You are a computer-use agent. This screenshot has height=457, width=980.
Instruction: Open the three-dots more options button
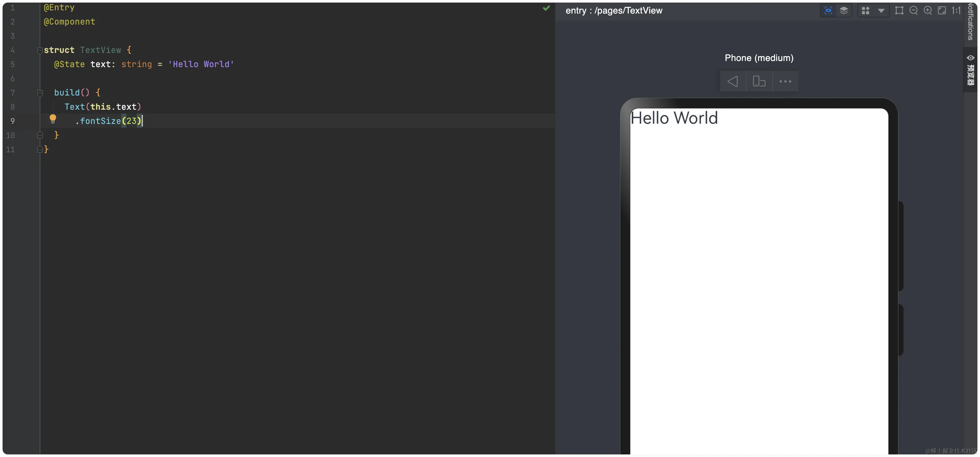tap(785, 81)
